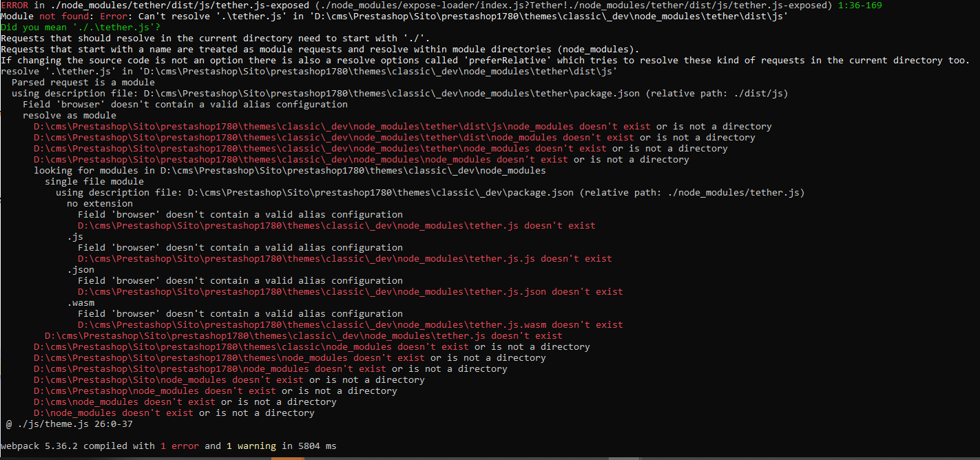Screen dimensions: 980x460
Task: Click 'no extension' line
Action: tap(100, 203)
